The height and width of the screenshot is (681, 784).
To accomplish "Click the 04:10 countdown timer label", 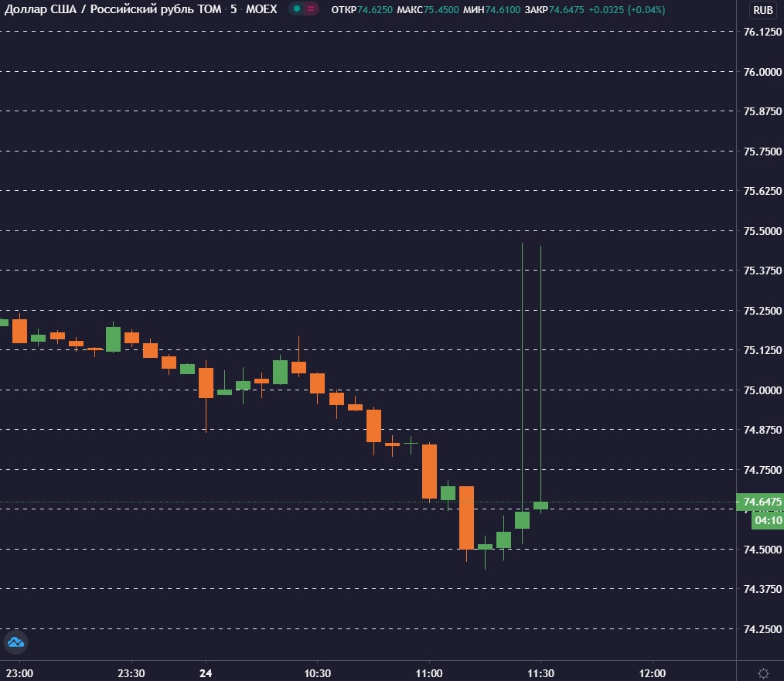I will [768, 520].
